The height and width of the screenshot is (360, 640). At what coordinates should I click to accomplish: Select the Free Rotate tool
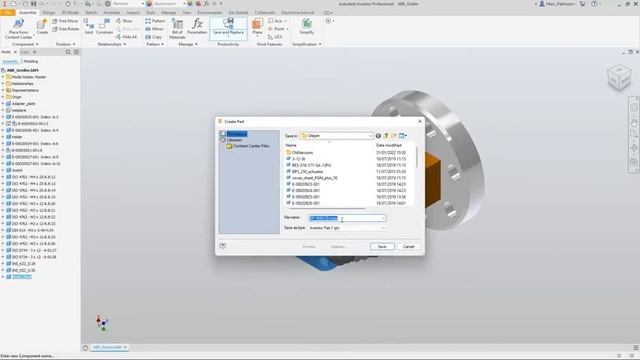pyautogui.click(x=66, y=29)
